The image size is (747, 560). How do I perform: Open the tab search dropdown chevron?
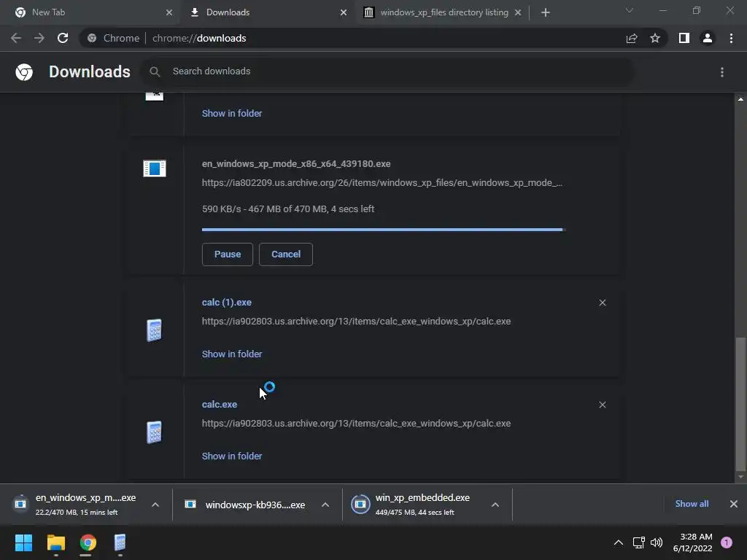click(630, 10)
